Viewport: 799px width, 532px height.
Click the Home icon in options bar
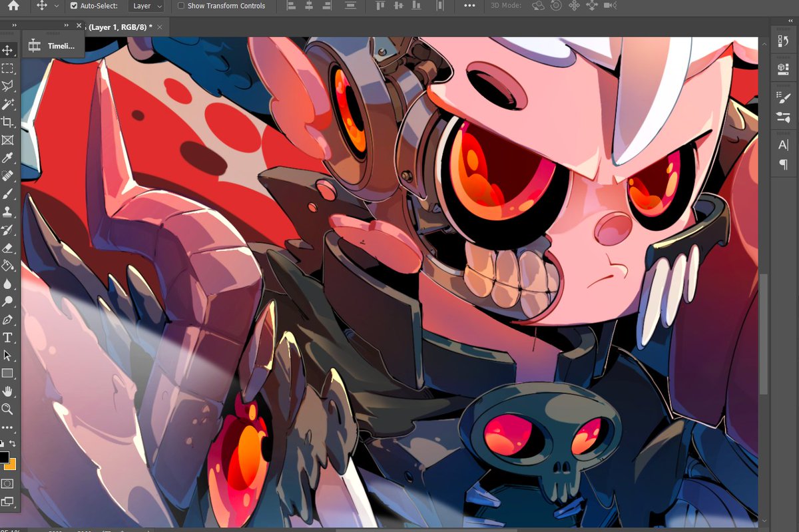pyautogui.click(x=13, y=5)
